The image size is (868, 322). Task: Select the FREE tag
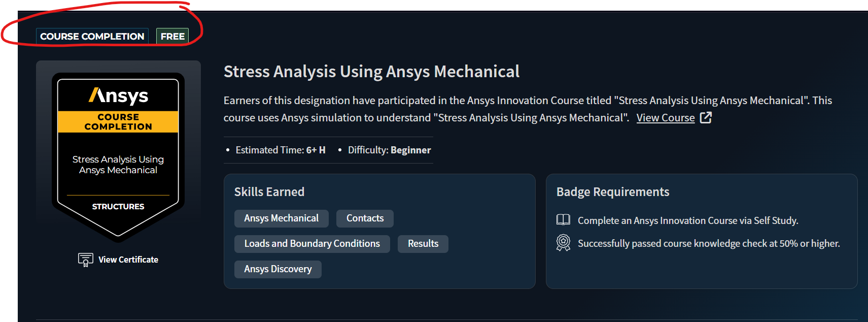172,37
